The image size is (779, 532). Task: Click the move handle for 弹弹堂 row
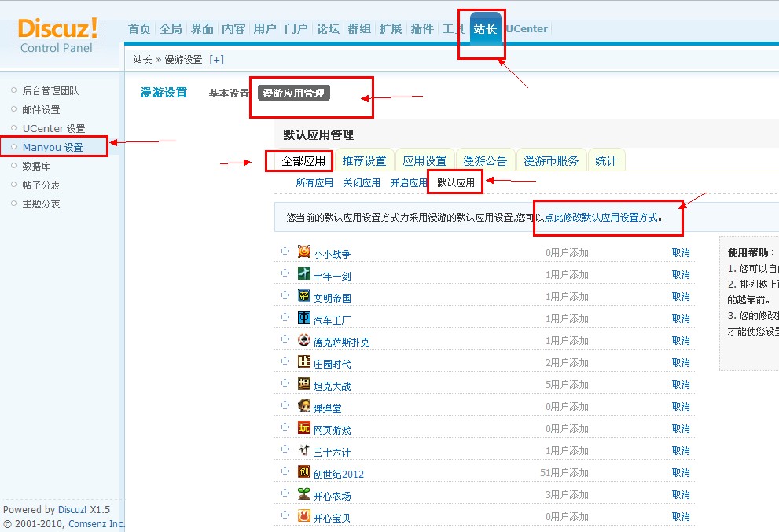(285, 405)
